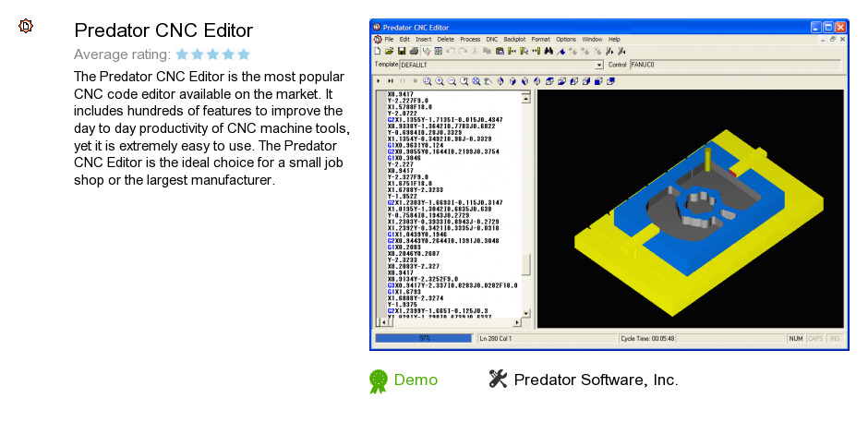Click the tile windows toolbar icon
This screenshot has height=422, width=868.
tap(438, 52)
